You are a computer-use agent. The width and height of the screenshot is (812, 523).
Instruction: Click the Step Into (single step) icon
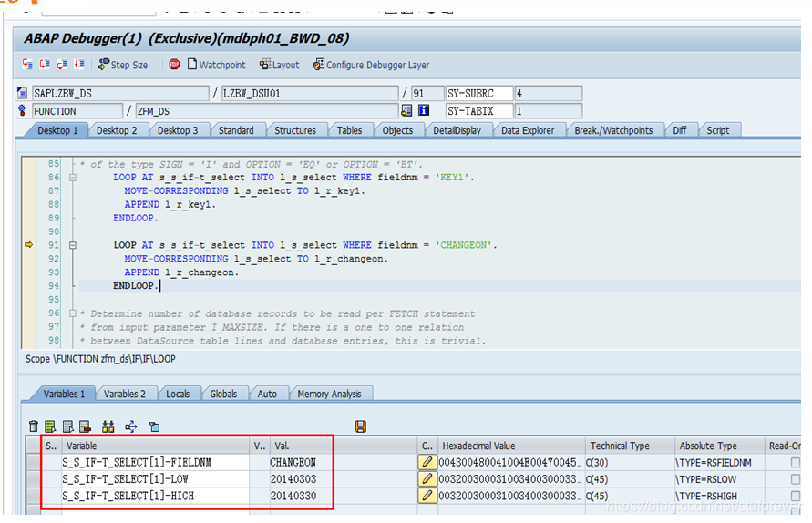(x=27, y=64)
